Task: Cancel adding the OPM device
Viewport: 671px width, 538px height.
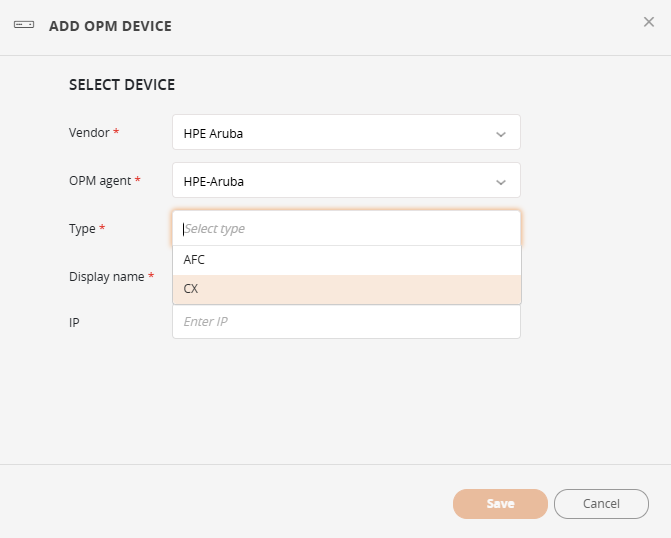Action: 601,504
